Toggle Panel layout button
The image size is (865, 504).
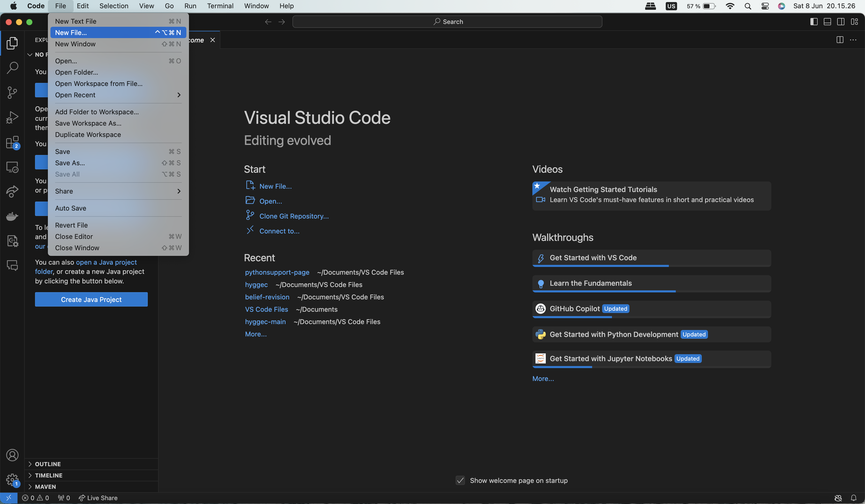(827, 22)
